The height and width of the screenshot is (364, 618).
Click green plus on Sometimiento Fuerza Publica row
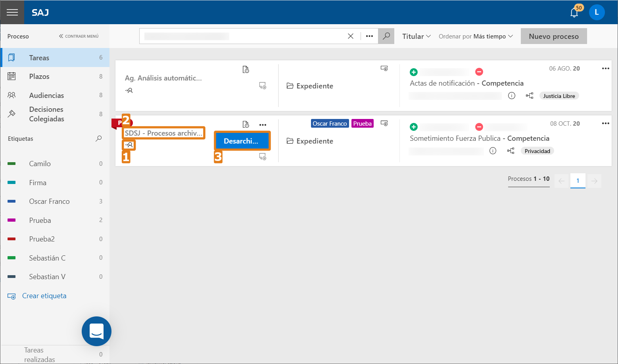(x=414, y=127)
